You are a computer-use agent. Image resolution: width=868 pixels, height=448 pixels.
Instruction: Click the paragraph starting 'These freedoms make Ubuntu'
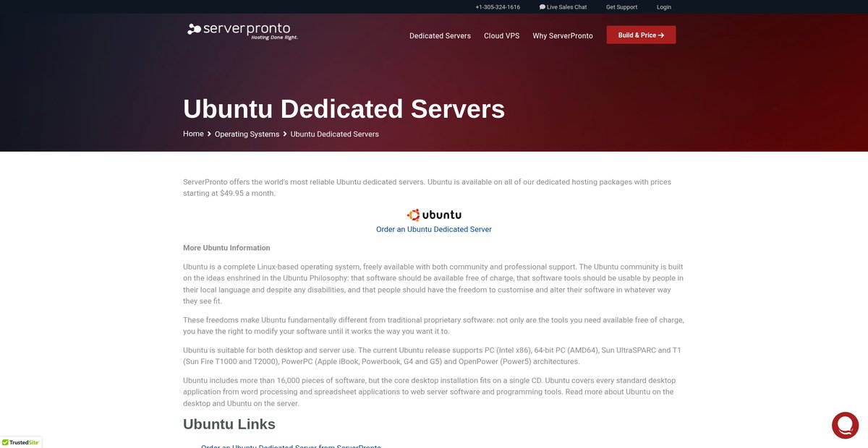(x=433, y=325)
